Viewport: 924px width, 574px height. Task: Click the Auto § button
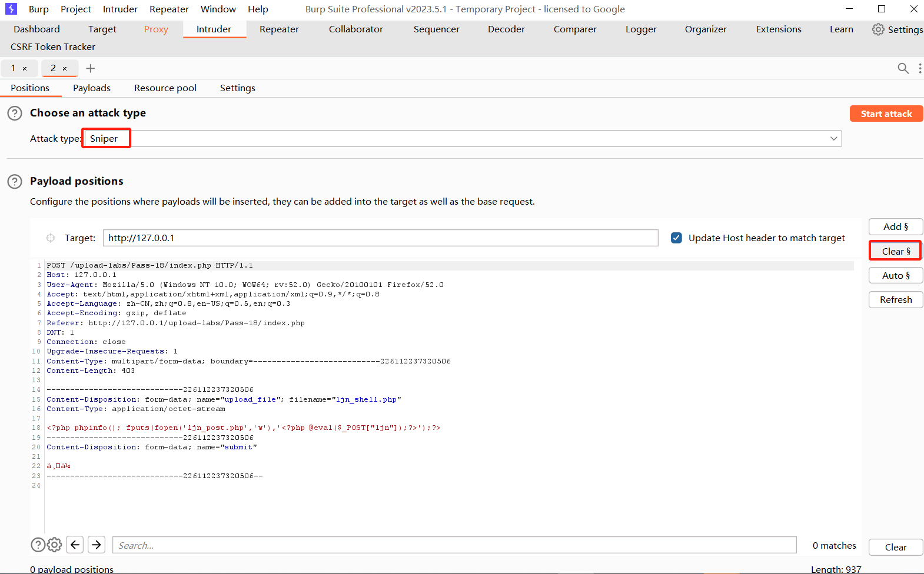(896, 275)
